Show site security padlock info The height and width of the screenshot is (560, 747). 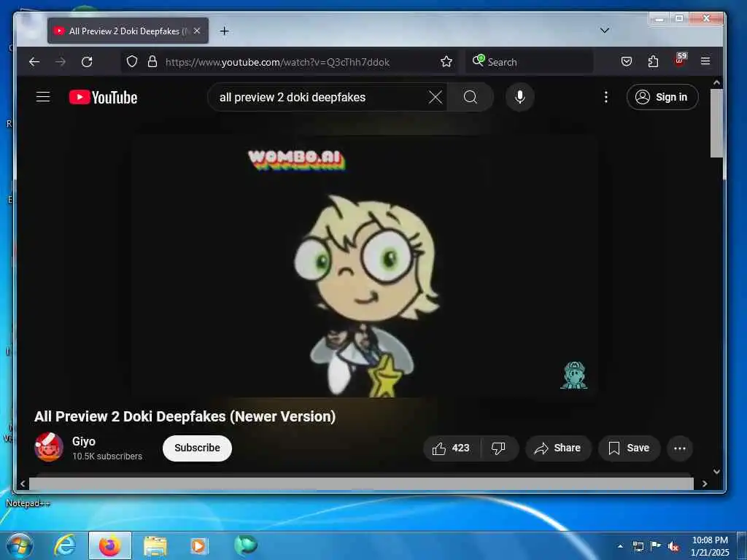tap(152, 61)
